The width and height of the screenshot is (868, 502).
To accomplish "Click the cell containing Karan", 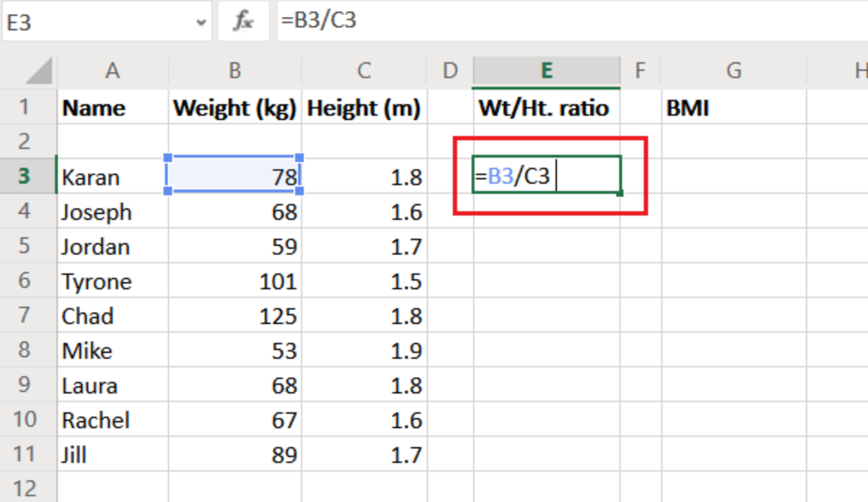I will click(x=113, y=176).
